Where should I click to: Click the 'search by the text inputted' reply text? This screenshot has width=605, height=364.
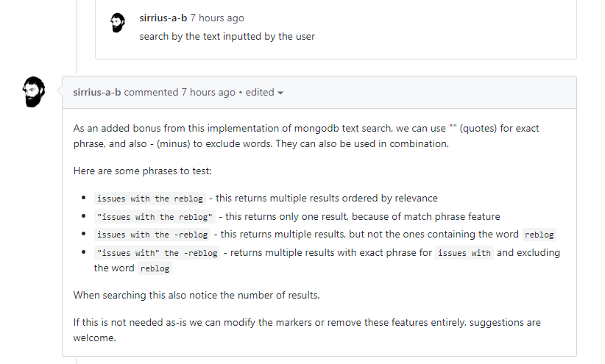click(x=227, y=36)
